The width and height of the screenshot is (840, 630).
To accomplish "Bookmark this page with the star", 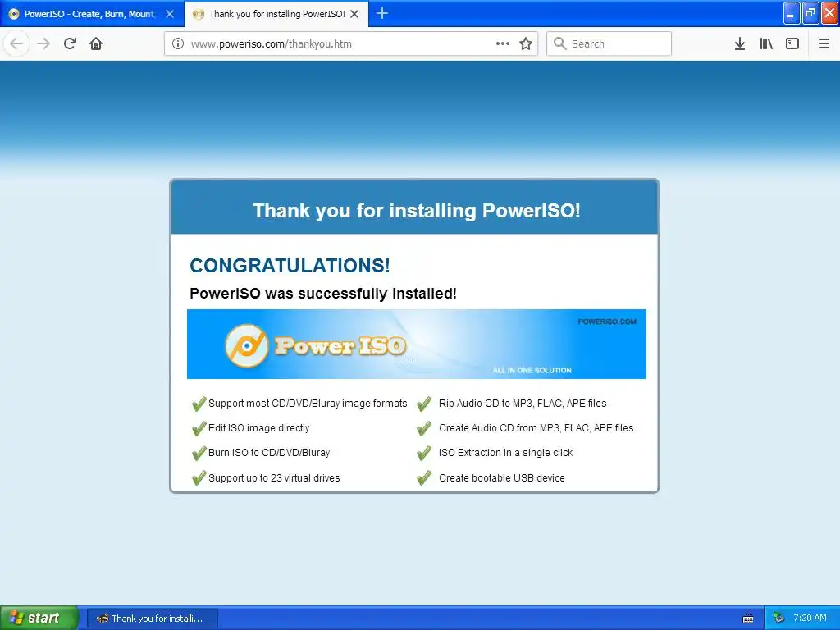I will tap(526, 43).
